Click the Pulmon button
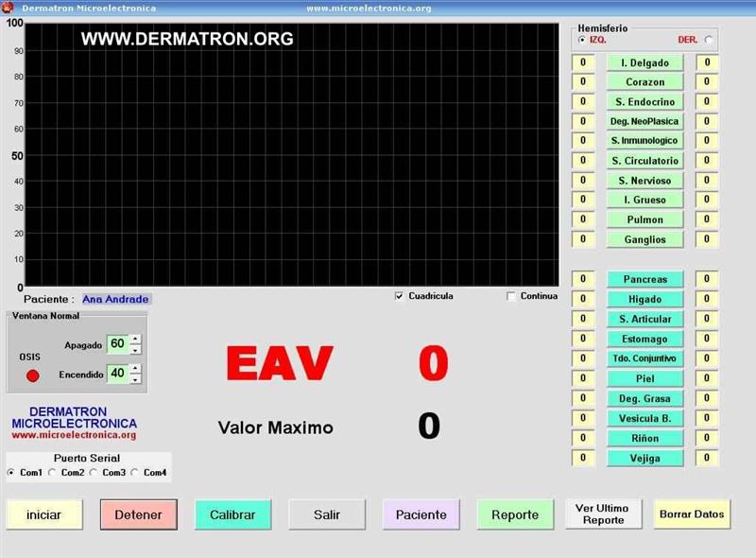The width and height of the screenshot is (756, 558). 645,219
